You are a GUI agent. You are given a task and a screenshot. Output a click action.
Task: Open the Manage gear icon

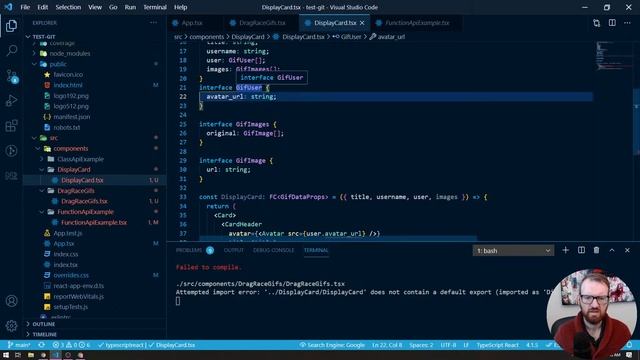pos(11,325)
